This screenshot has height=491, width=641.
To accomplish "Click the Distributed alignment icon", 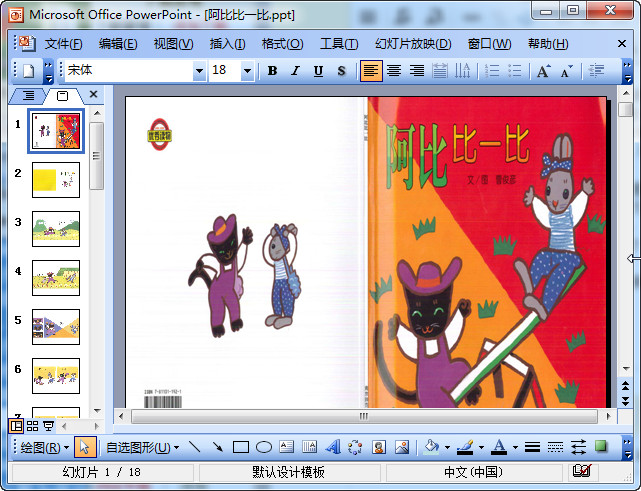I will [440, 71].
